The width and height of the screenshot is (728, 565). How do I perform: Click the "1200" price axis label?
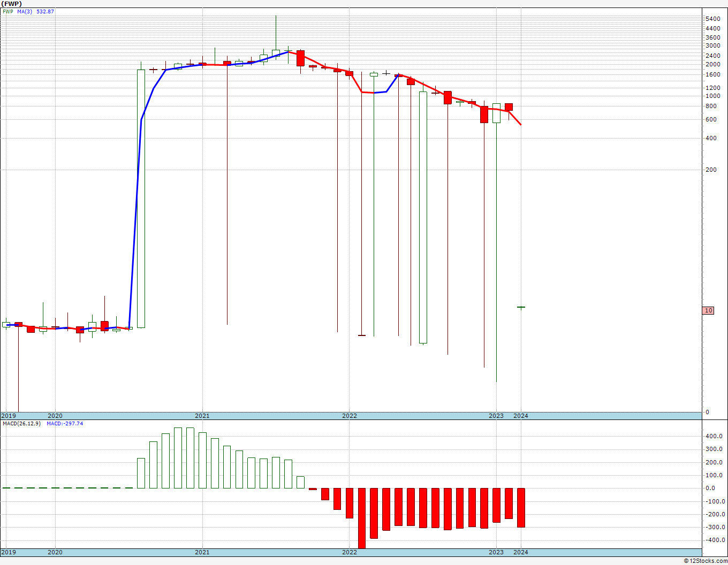tap(712, 88)
